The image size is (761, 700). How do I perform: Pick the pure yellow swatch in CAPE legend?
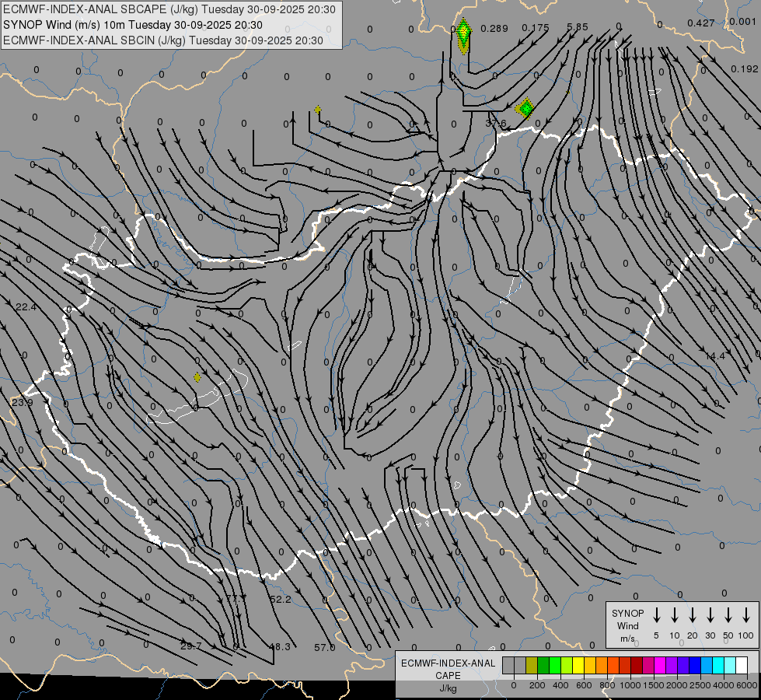pos(578,666)
